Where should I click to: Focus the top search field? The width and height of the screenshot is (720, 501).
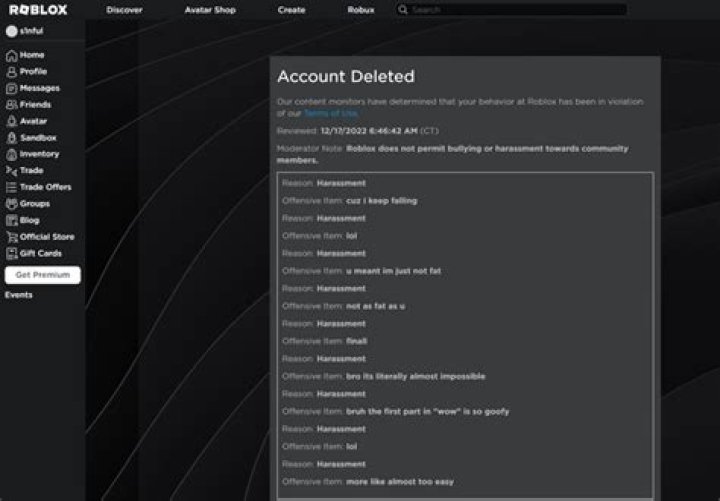pos(512,10)
